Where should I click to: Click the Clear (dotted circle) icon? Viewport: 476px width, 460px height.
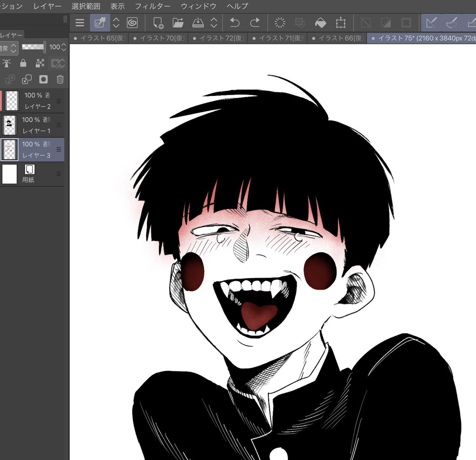280,23
